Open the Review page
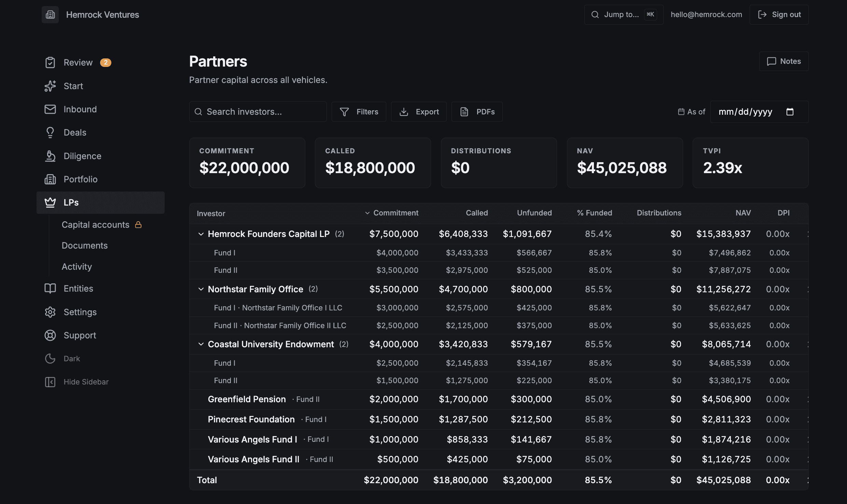 (x=100, y=62)
